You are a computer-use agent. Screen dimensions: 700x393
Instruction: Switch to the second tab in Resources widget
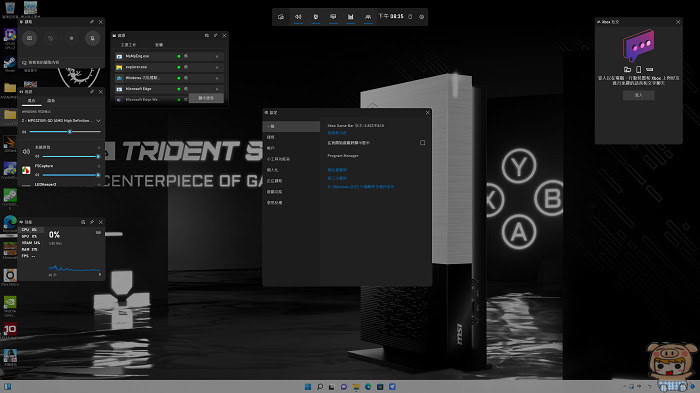pos(159,45)
